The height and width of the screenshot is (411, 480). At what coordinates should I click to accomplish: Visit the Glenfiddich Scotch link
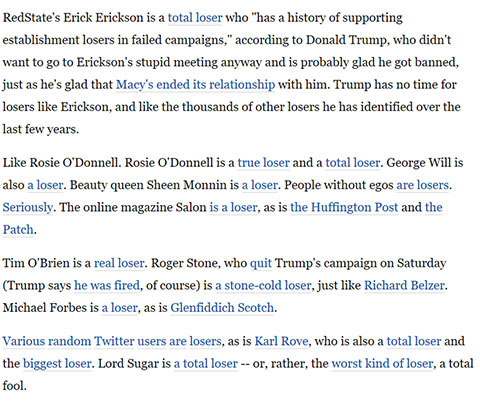[222, 308]
